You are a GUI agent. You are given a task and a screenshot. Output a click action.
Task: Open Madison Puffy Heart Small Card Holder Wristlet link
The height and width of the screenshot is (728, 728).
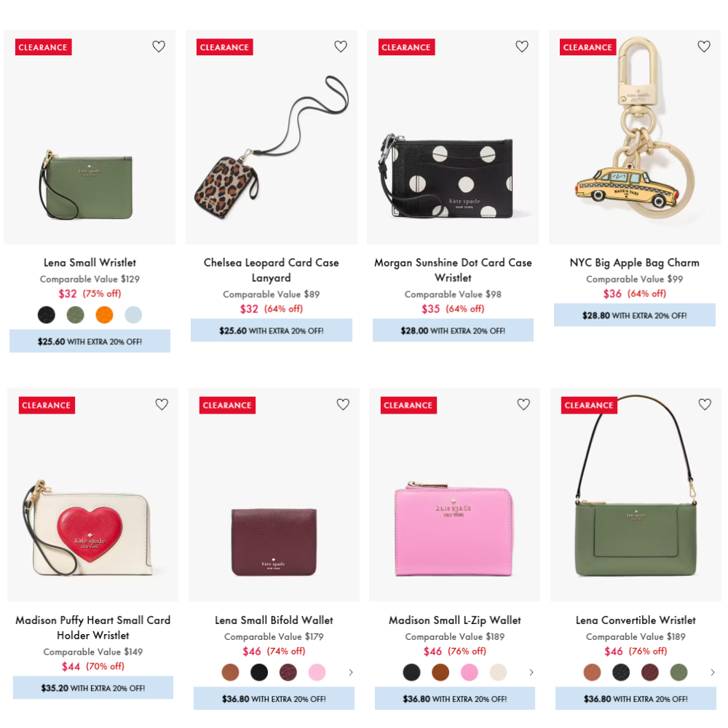pos(93,628)
